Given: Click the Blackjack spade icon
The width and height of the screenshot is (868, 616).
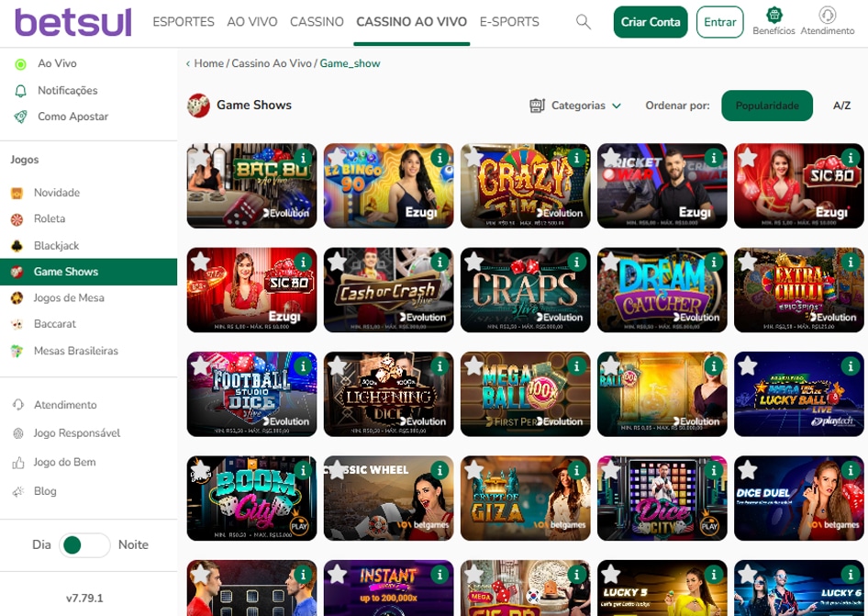Looking at the screenshot, I should pyautogui.click(x=17, y=246).
